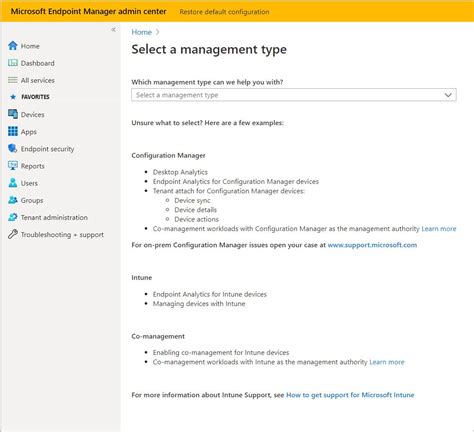Click the 'Select a management type' heading

click(209, 50)
